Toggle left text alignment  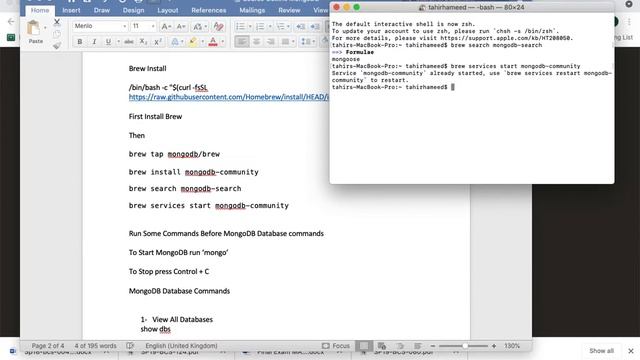pyautogui.click(x=242, y=42)
